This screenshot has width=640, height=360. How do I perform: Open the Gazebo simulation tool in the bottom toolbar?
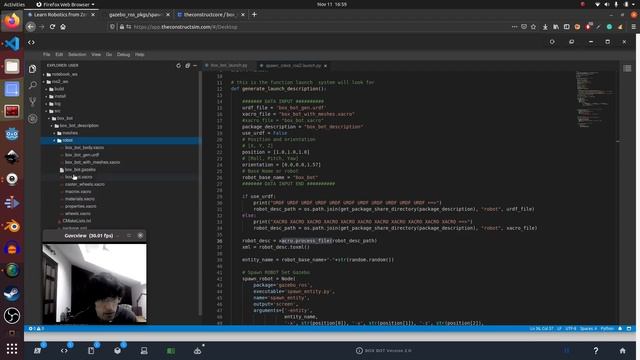coord(118,350)
